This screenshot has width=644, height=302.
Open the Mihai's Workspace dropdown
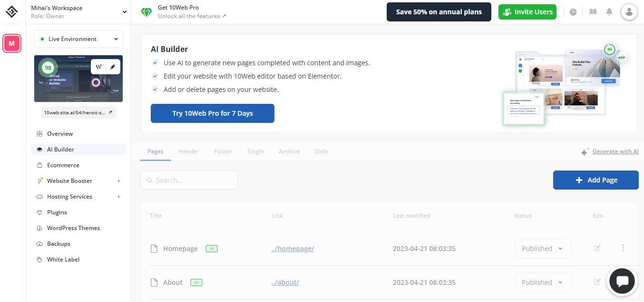point(78,12)
